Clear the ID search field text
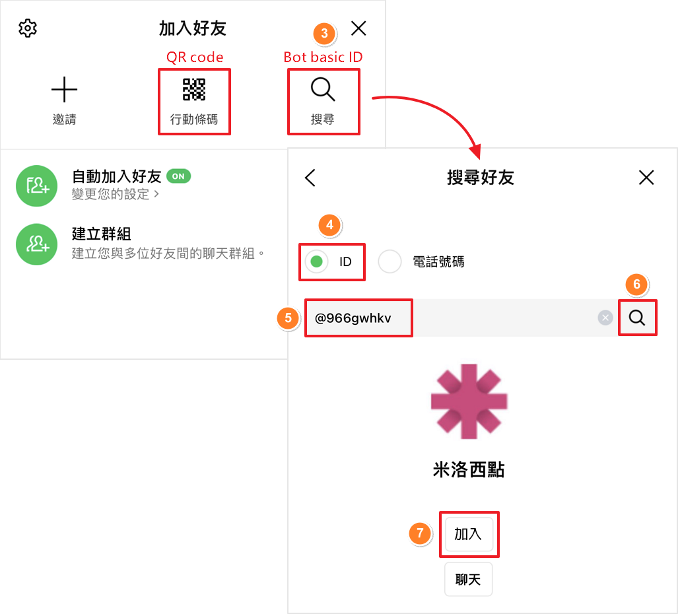Screen dimensions: 680x616 605,318
